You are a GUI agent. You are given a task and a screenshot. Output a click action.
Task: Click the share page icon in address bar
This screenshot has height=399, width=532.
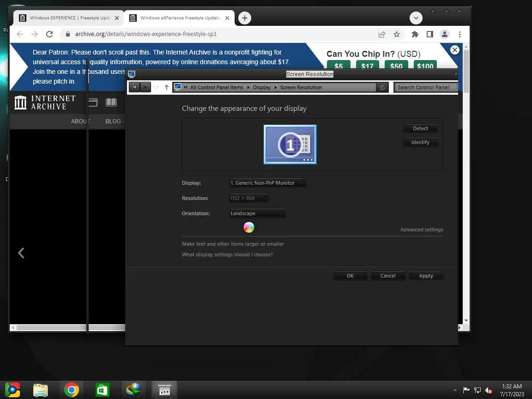(382, 34)
